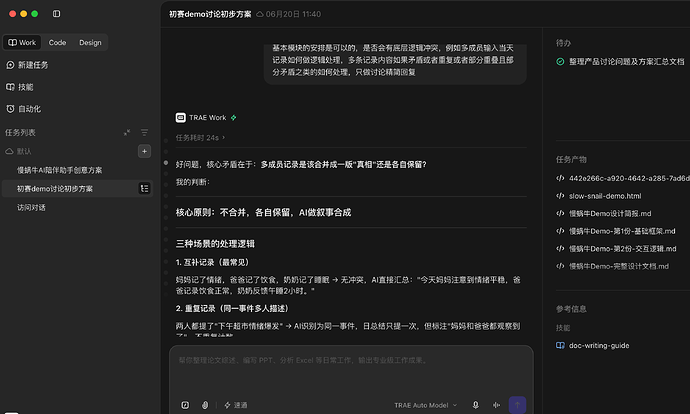Toggle the sidebar panel icon
690x414 pixels.
point(56,14)
